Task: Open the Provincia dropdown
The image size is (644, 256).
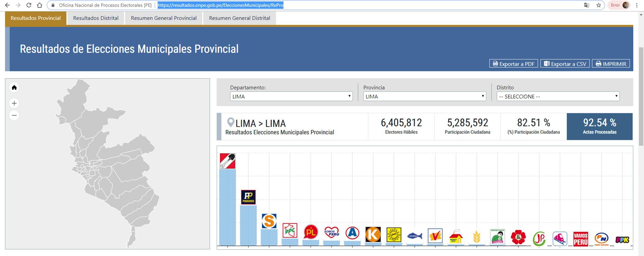Action: coord(424,96)
